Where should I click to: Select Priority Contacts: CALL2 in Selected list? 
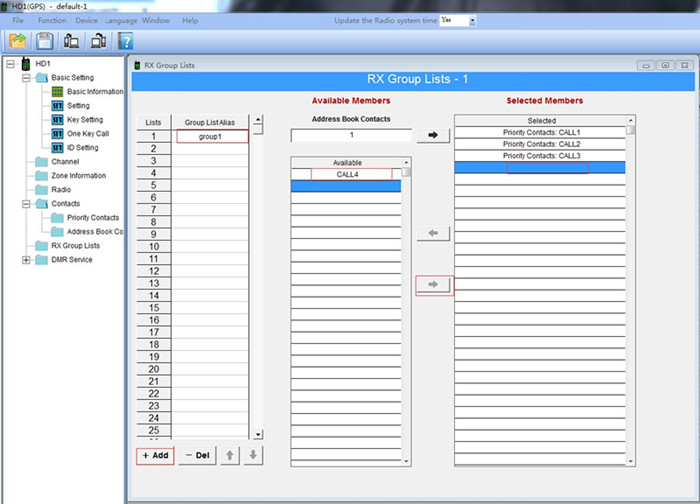540,144
